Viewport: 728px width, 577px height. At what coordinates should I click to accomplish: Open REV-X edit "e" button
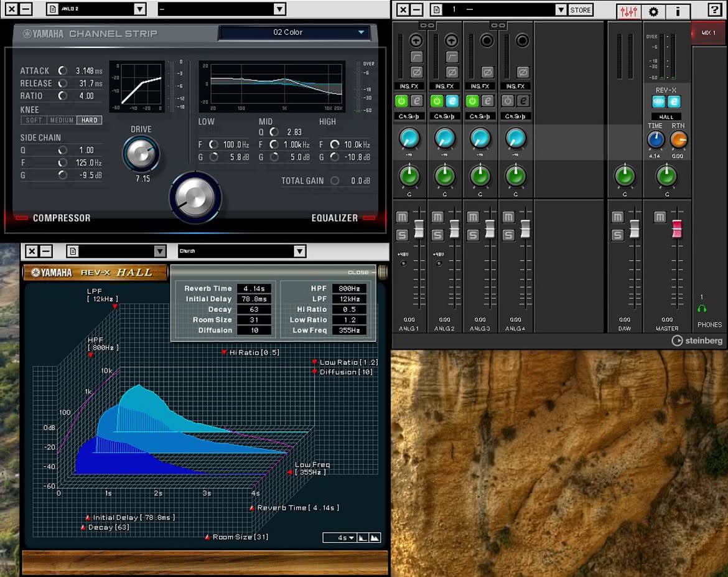(674, 101)
